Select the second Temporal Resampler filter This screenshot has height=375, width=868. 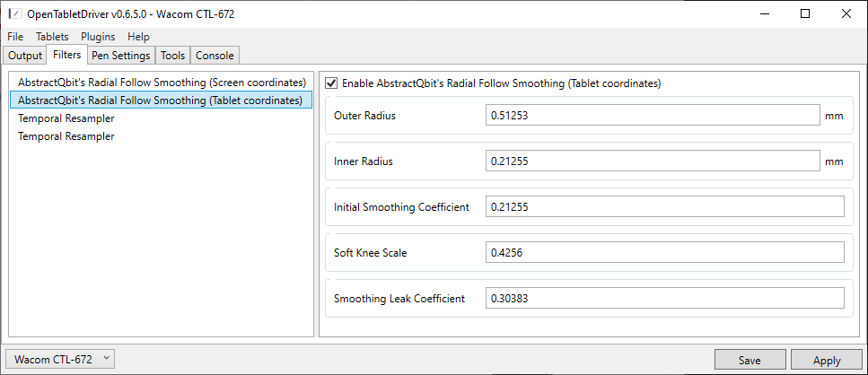click(x=66, y=136)
